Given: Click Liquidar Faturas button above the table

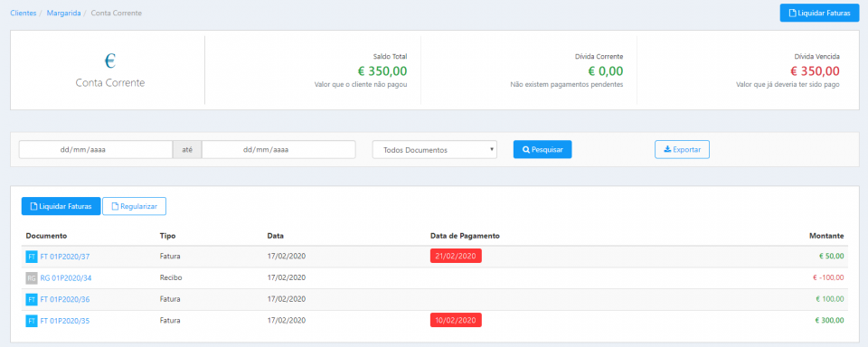Looking at the screenshot, I should (61, 206).
